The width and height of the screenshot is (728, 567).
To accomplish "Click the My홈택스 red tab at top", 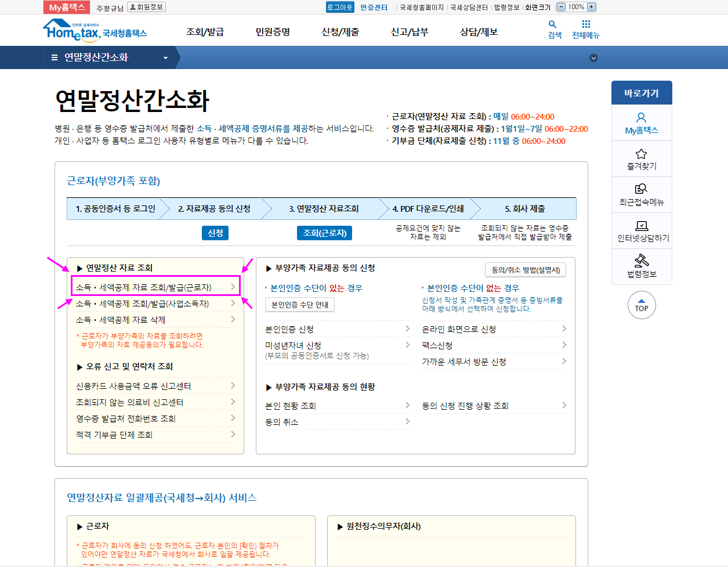I will point(67,7).
